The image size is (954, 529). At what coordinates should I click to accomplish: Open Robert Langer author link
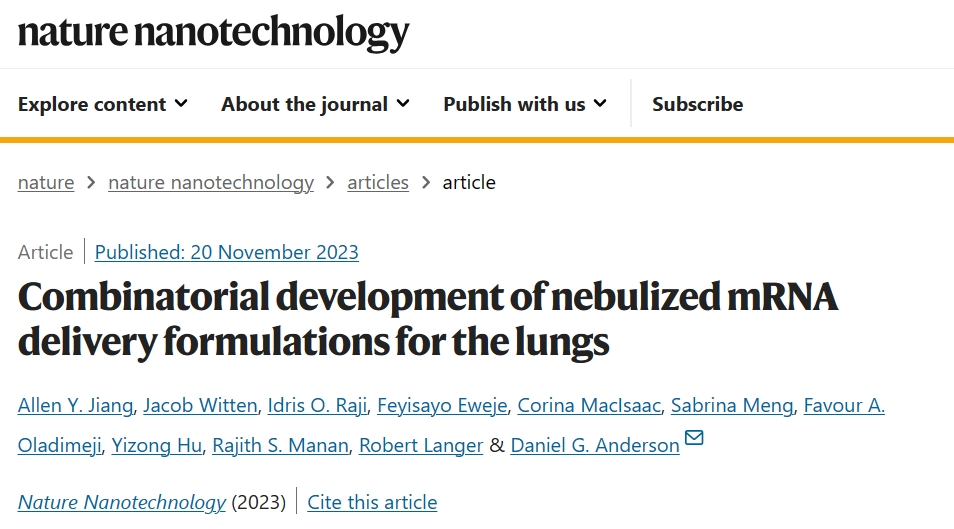421,446
